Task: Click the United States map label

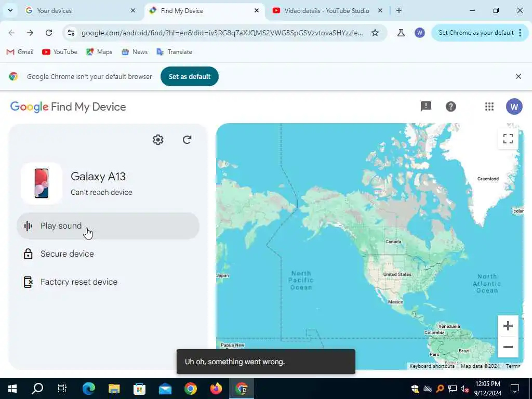Action: [x=397, y=274]
